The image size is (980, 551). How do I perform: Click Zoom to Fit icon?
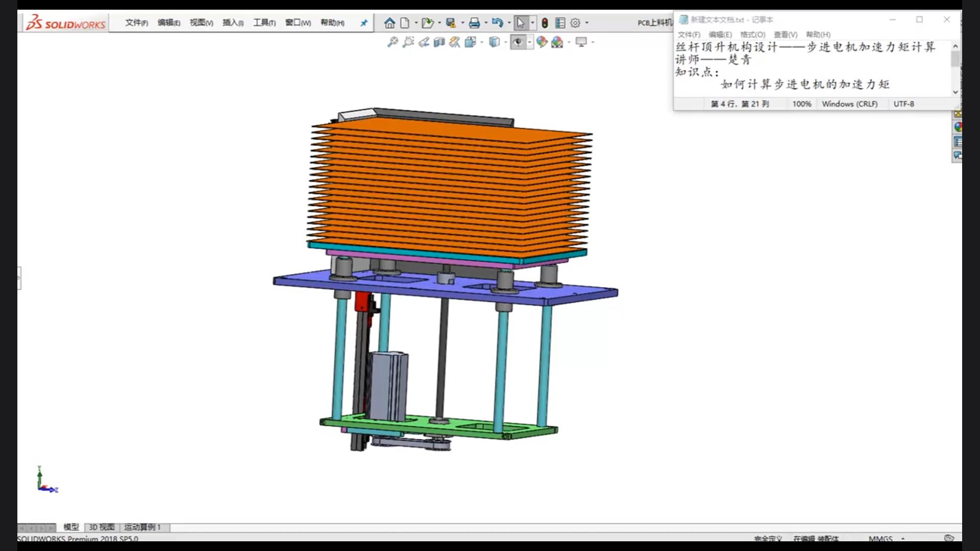click(392, 42)
